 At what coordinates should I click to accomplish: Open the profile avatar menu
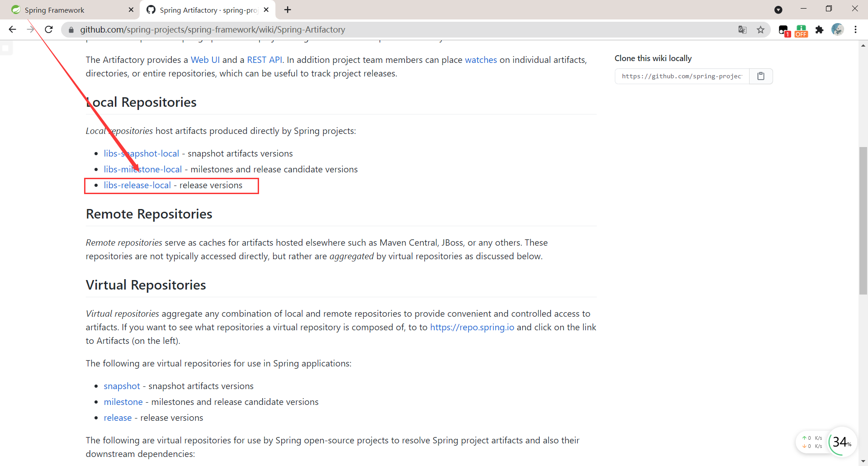pyautogui.click(x=838, y=29)
